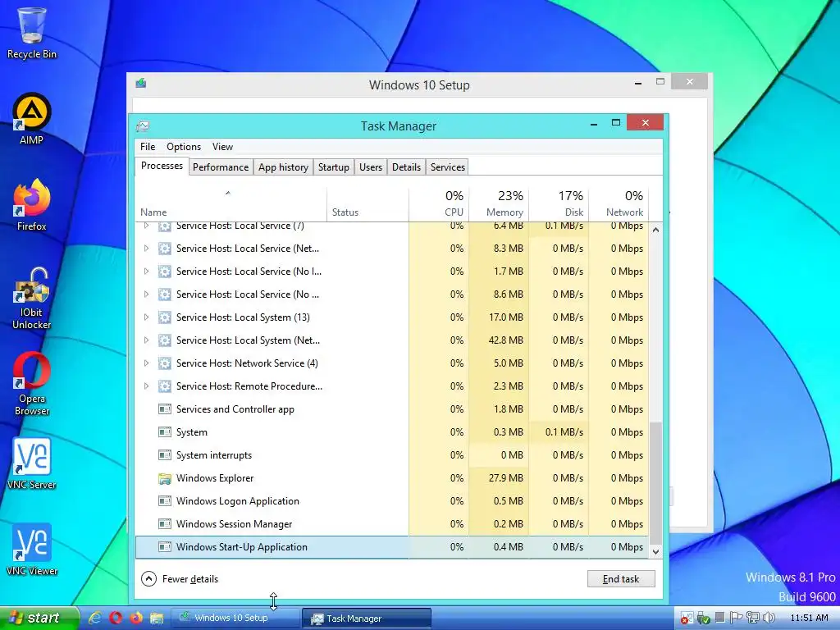The width and height of the screenshot is (840, 630).
Task: Expand Service Host: Local Service (No ... row
Action: pyautogui.click(x=146, y=294)
